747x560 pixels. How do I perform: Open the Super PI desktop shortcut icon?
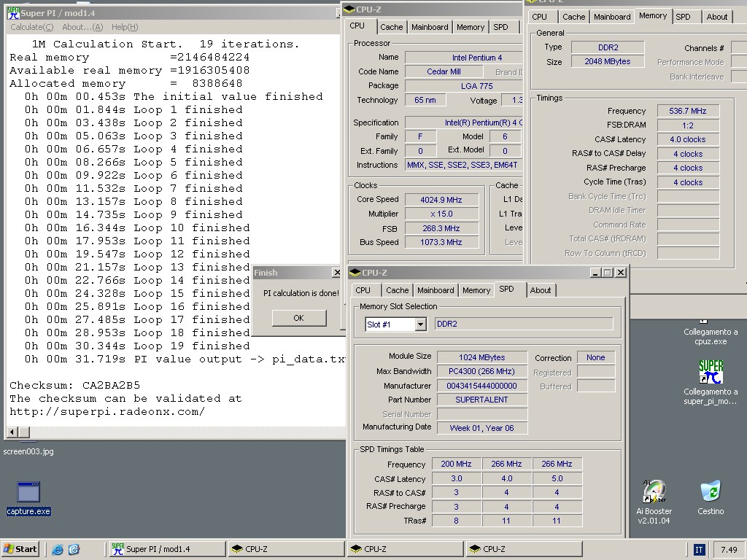click(x=710, y=372)
